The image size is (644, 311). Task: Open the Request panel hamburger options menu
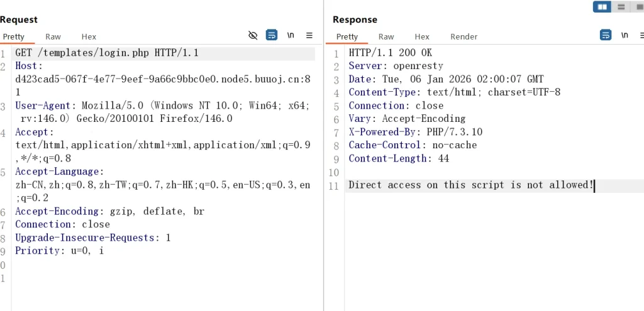pyautogui.click(x=309, y=35)
